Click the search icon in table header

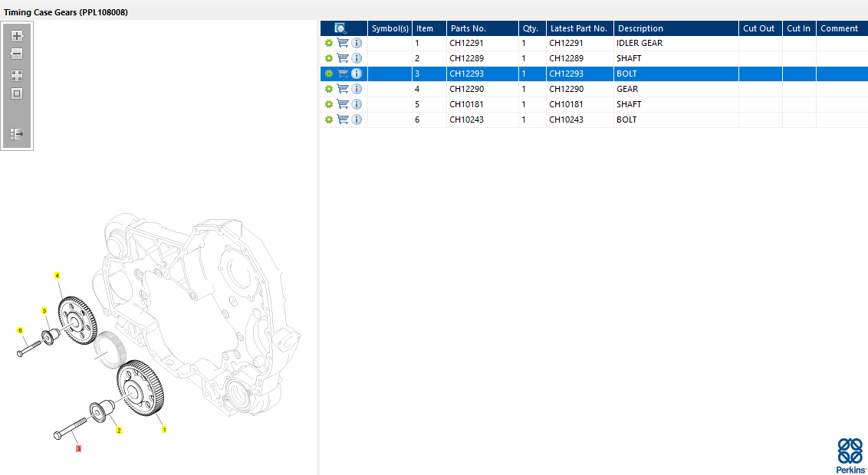[x=340, y=28]
